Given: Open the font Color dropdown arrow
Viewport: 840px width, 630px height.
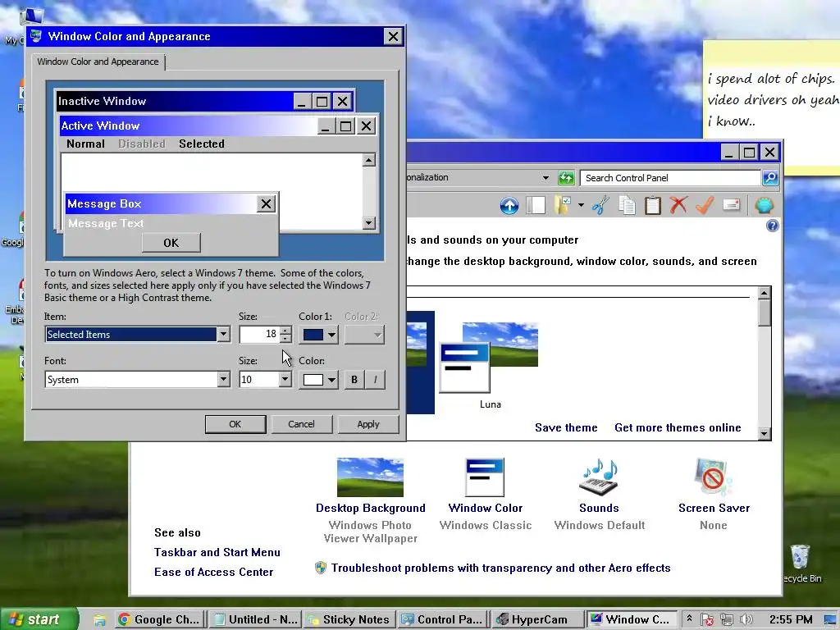Looking at the screenshot, I should 331,380.
